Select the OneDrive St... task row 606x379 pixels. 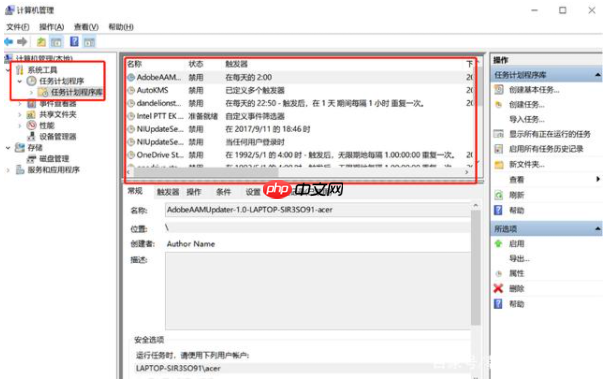pyautogui.click(x=301, y=155)
